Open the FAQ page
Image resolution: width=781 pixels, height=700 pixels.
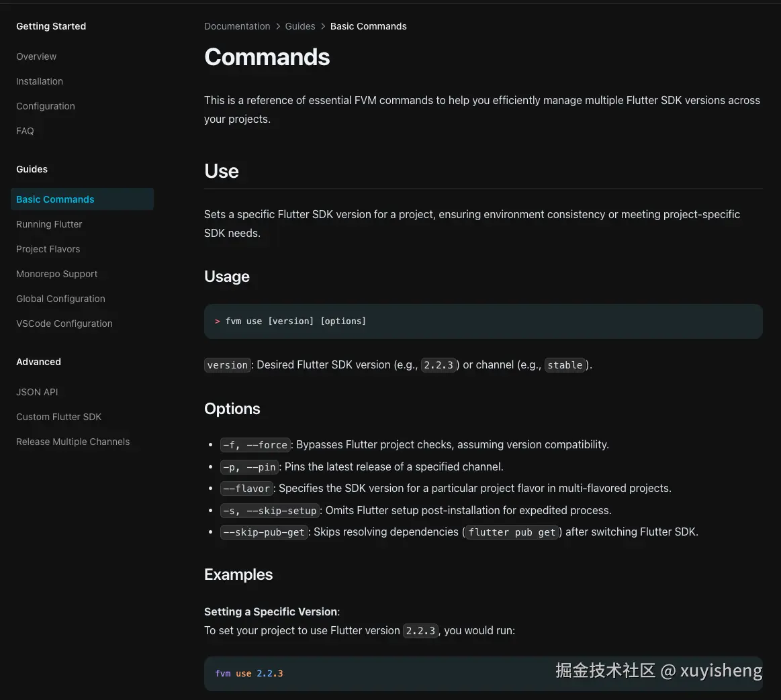(25, 131)
